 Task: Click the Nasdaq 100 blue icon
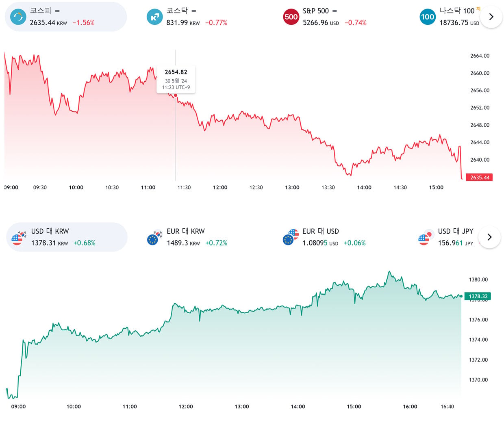(428, 17)
